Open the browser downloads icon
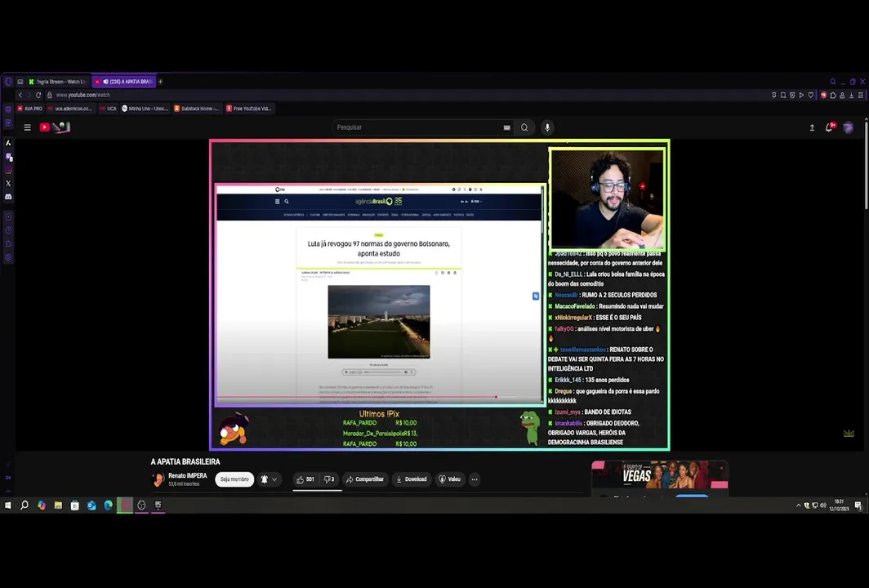Viewport: 869px width, 588px height. click(851, 96)
